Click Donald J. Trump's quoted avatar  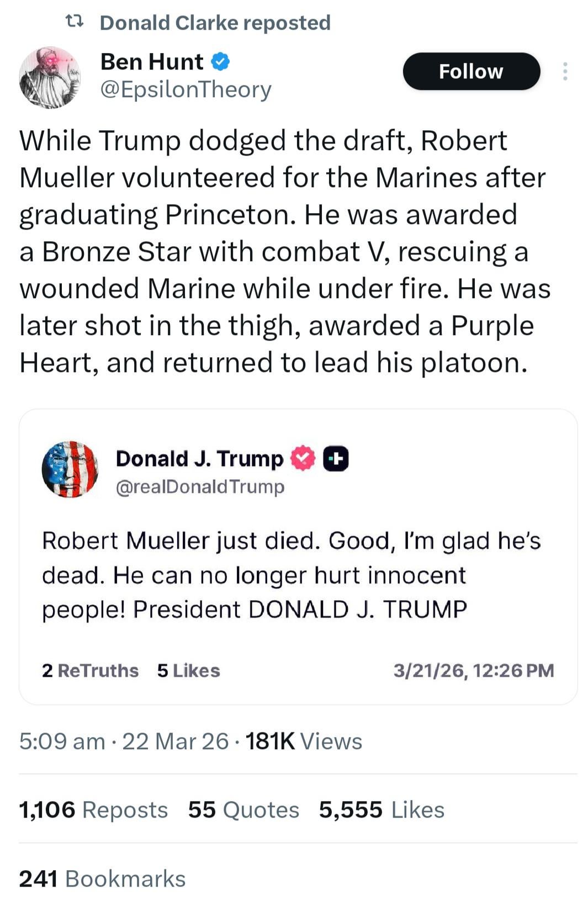[x=70, y=469]
